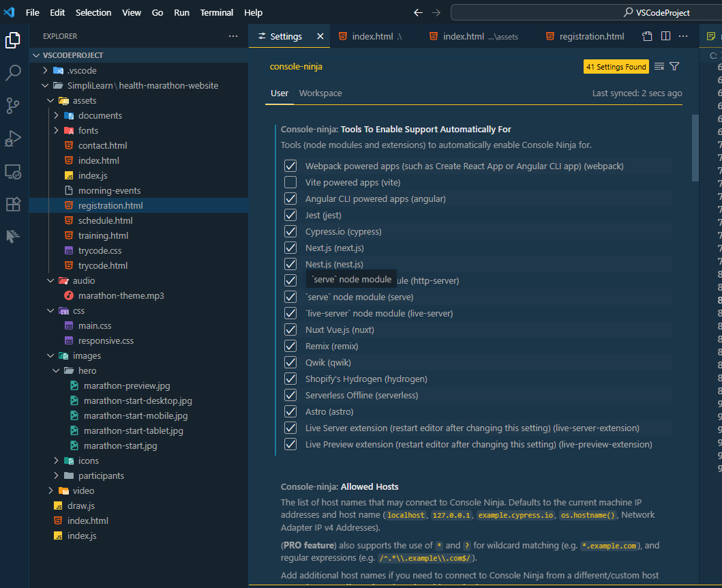Clear the settings search input

point(659,66)
